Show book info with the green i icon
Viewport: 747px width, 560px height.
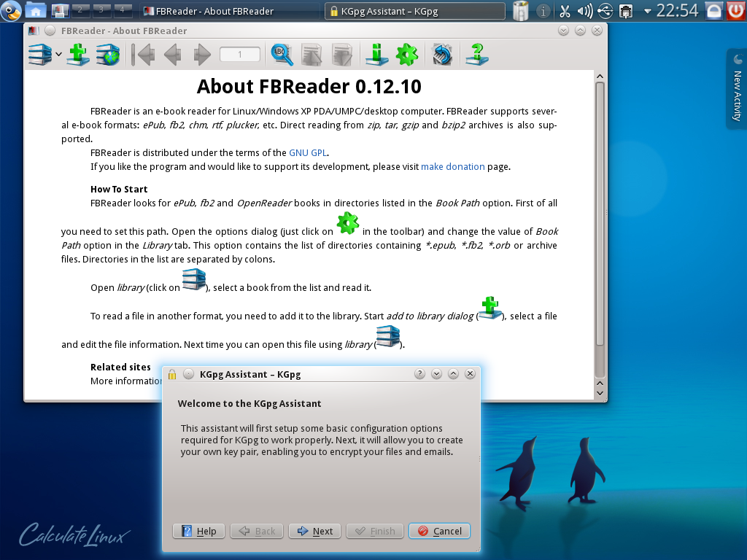click(x=377, y=54)
